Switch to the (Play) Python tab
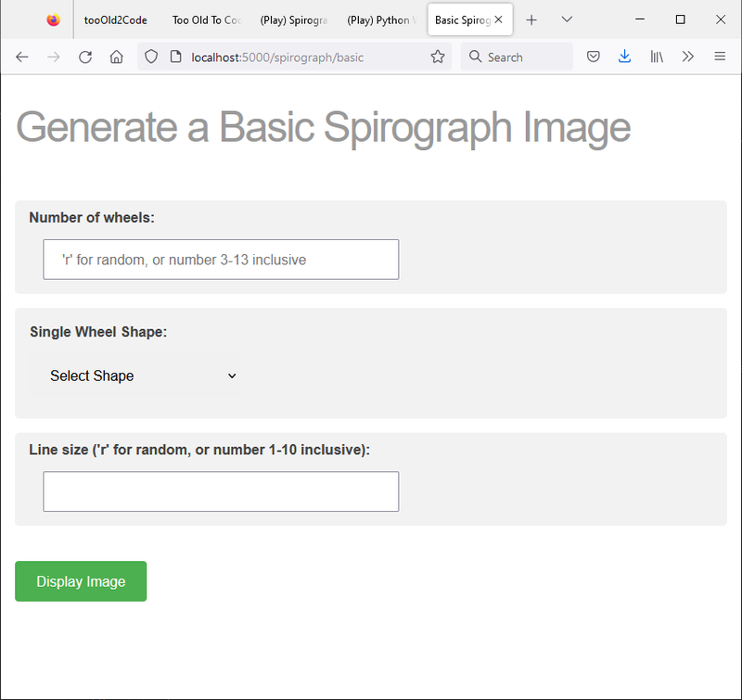Viewport: 742px width, 700px height. point(381,20)
